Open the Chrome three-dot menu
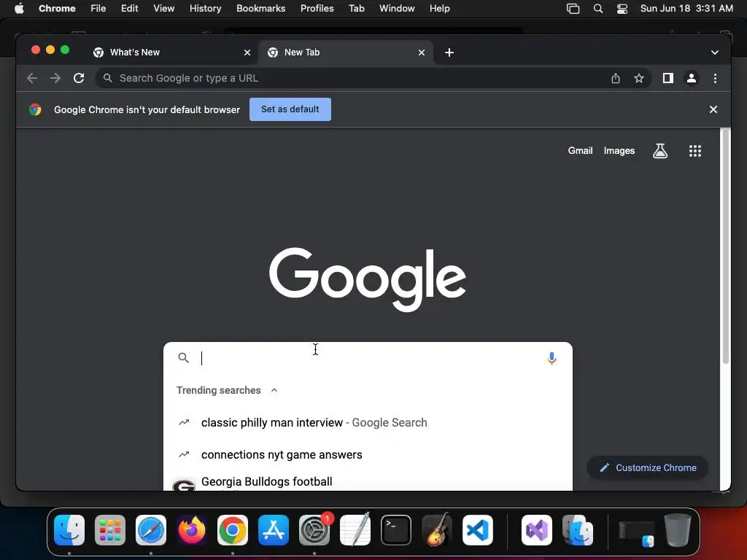The image size is (747, 560). click(715, 78)
